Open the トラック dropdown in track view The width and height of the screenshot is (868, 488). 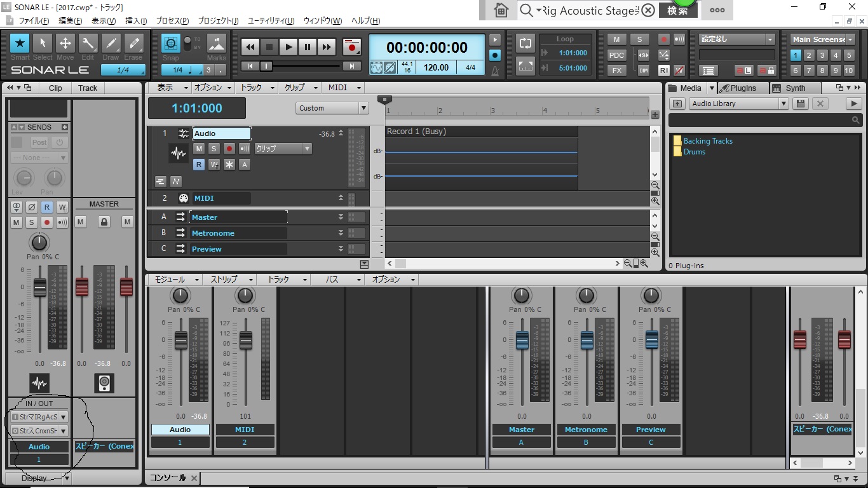[257, 88]
